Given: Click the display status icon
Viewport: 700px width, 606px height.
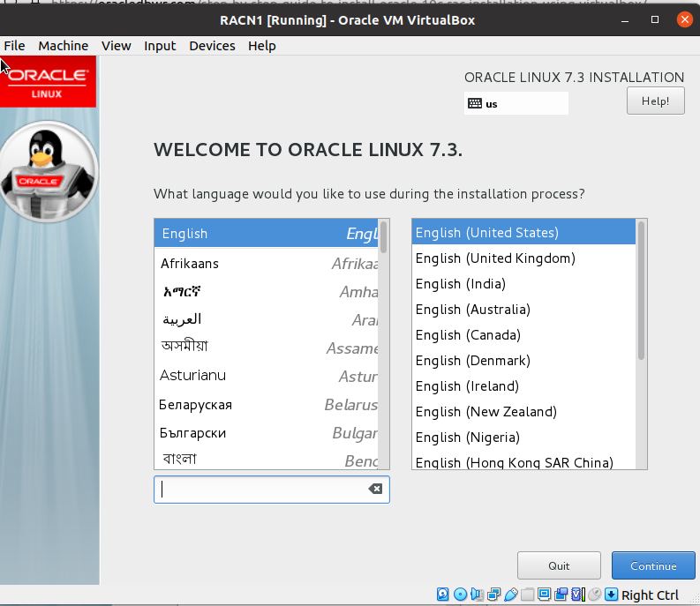Looking at the screenshot, I should [x=544, y=595].
